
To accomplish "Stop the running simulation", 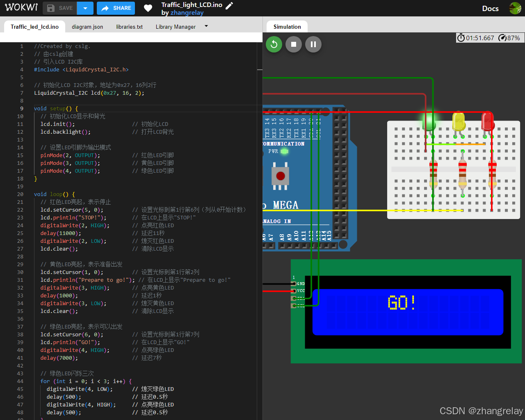I will [294, 44].
